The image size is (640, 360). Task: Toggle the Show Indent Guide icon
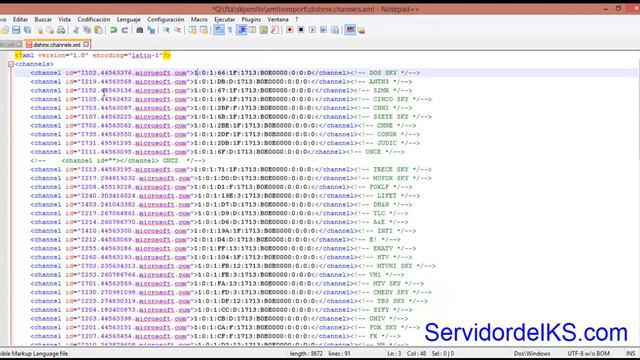[x=242, y=30]
